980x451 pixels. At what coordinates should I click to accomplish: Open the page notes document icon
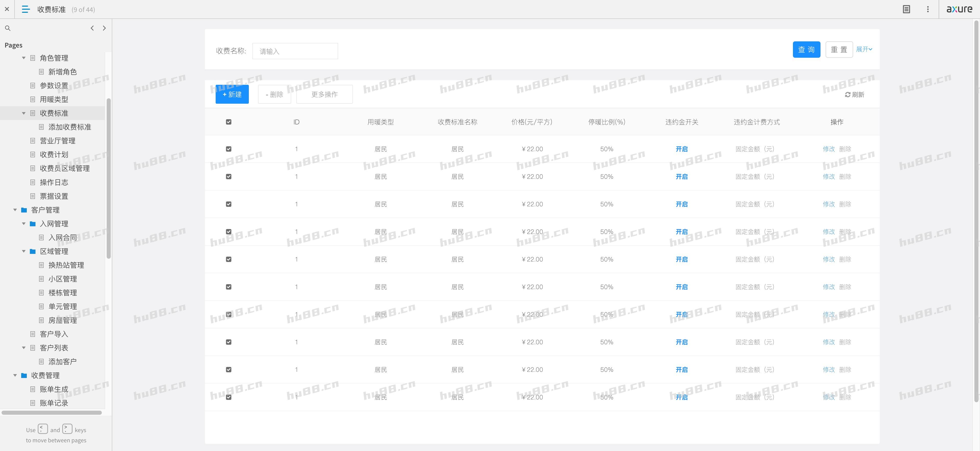click(x=906, y=9)
